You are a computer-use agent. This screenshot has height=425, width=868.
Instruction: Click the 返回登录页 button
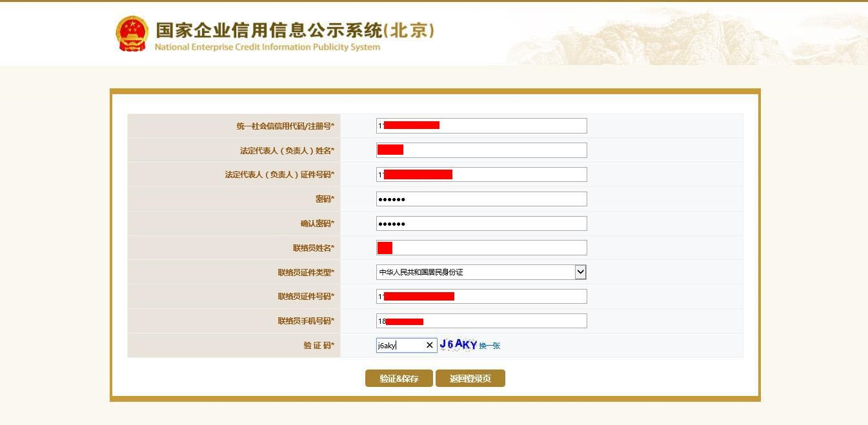pos(470,379)
